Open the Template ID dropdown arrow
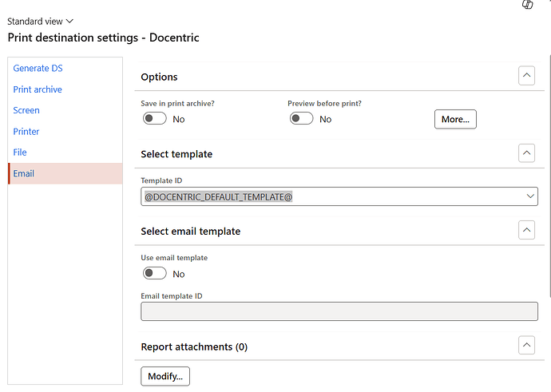Viewport: 551px width, 392px height. [530, 196]
